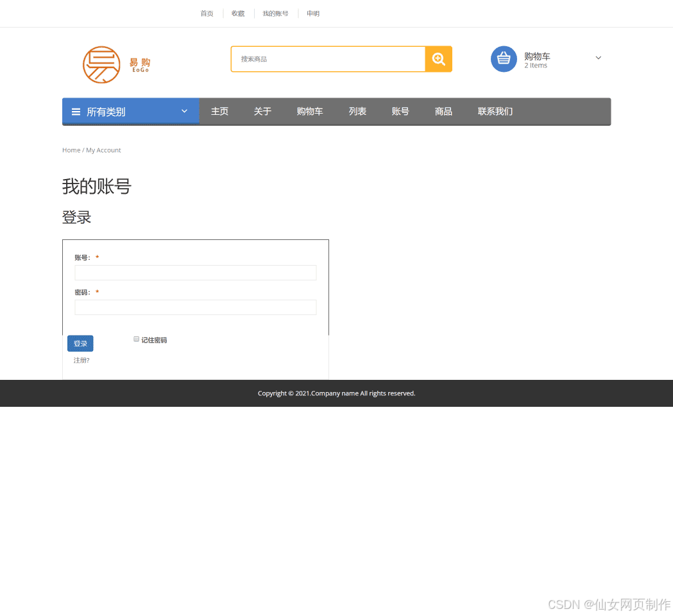Focus the 账号 input field
The width and height of the screenshot is (673, 616).
[x=195, y=273]
